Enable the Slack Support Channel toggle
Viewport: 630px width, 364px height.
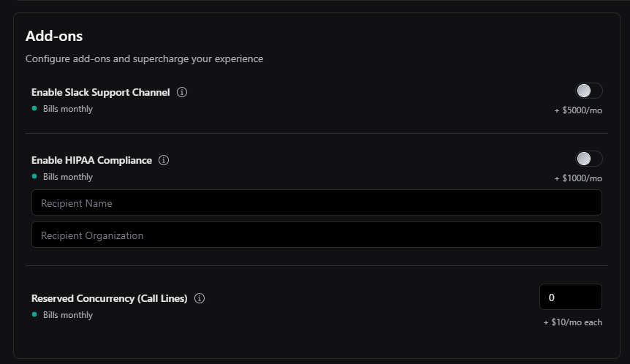tap(589, 91)
